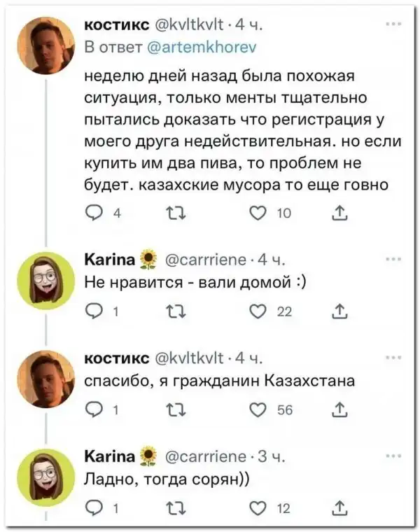Open the @artemkhorev profile mention link
420x532 pixels.
[x=202, y=46]
